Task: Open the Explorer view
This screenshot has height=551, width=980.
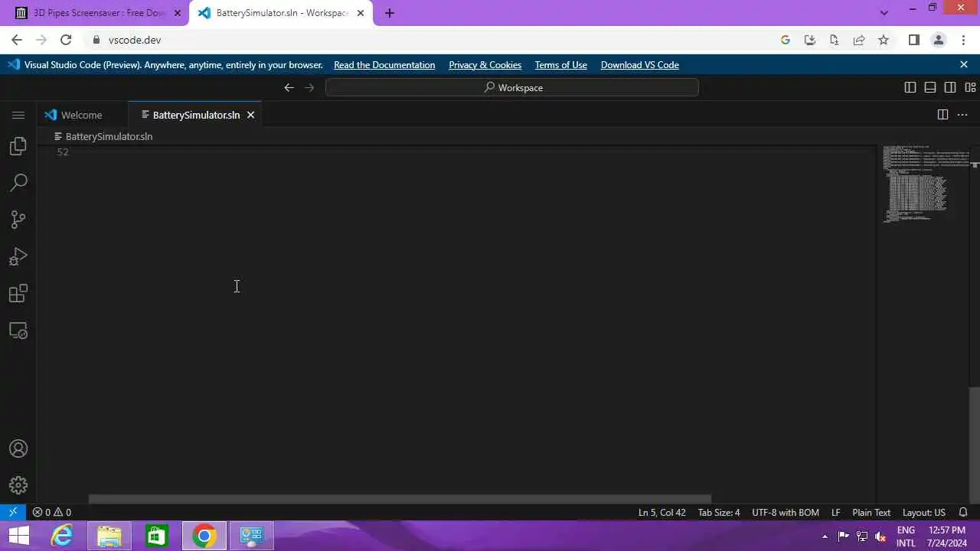Action: click(x=18, y=146)
